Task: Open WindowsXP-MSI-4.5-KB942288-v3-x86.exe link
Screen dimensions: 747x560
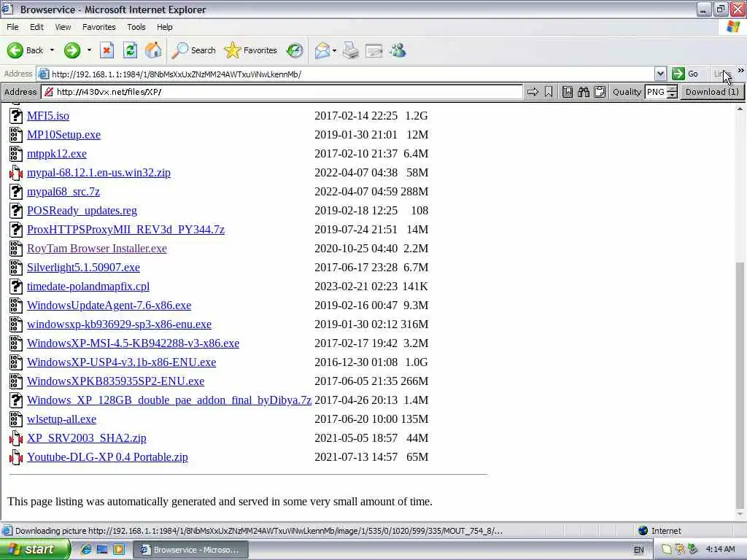Action: coord(133,343)
